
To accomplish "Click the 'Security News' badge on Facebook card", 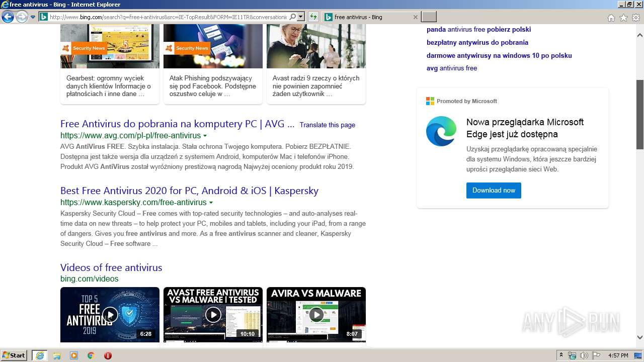I will (x=187, y=48).
